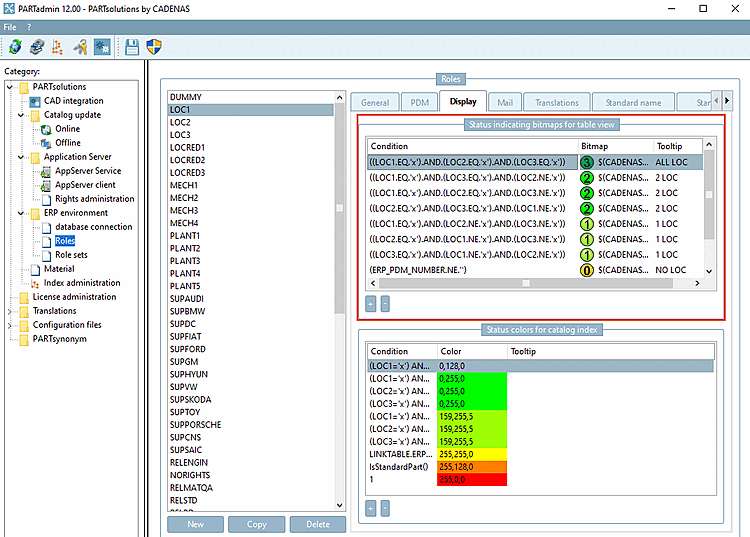Screen dimensions: 750x537
Task: Click the red 255,0,0 color swatch
Action: click(x=472, y=479)
